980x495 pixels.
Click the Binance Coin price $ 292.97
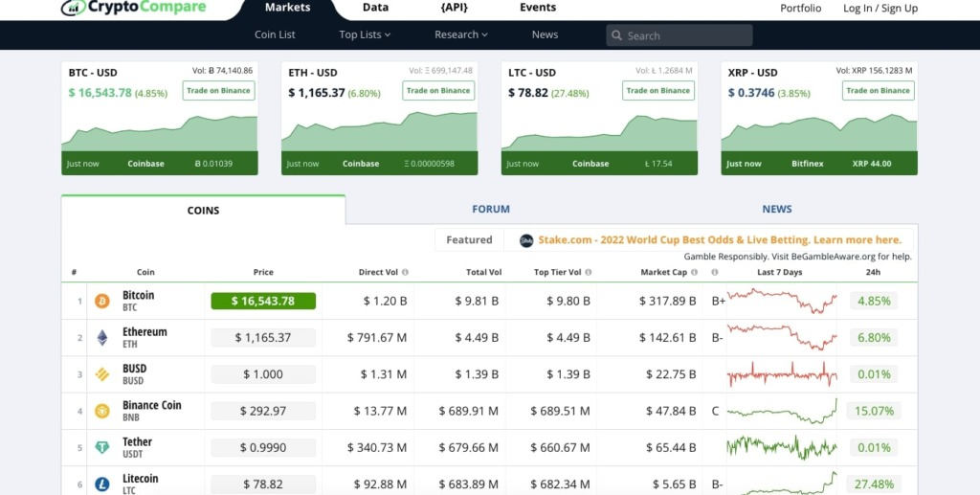pos(263,412)
